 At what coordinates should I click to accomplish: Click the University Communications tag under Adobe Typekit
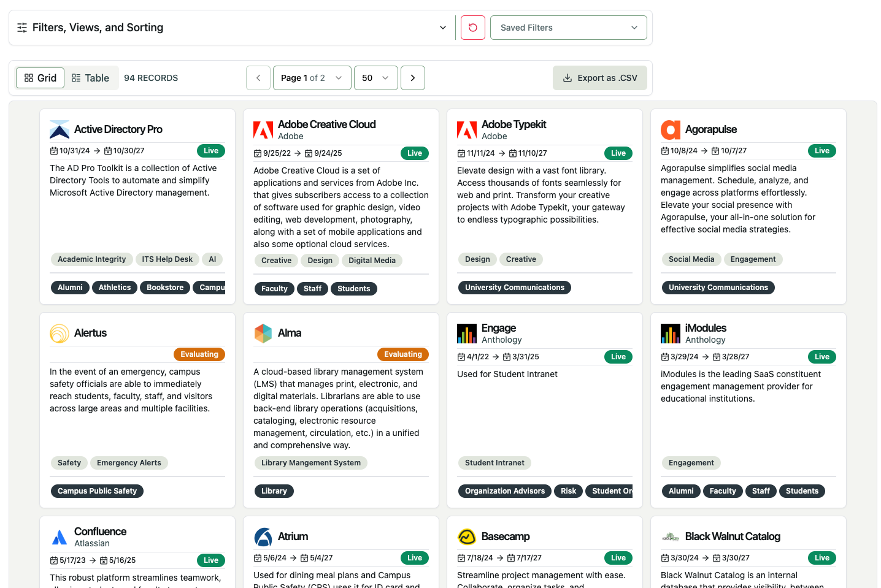(x=514, y=288)
